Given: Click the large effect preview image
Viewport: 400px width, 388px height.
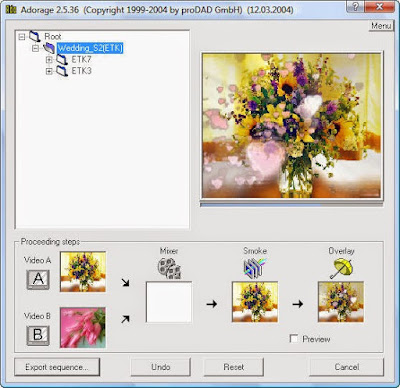Looking at the screenshot, I should pos(292,126).
